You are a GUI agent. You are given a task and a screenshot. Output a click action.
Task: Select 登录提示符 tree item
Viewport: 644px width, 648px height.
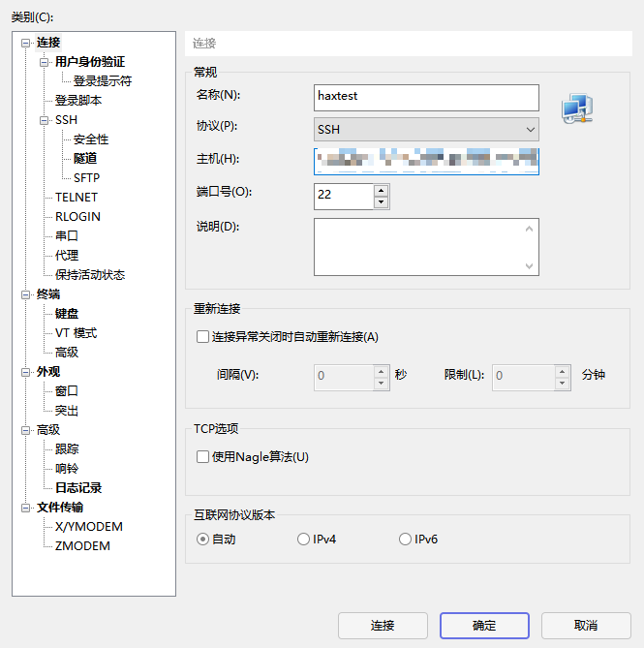pos(103,81)
